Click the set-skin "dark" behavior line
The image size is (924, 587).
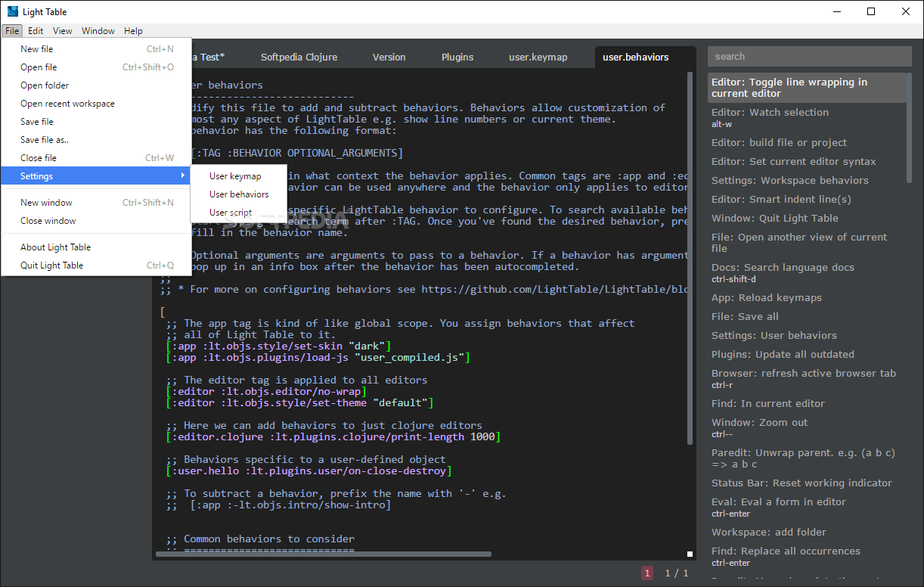[x=278, y=346]
